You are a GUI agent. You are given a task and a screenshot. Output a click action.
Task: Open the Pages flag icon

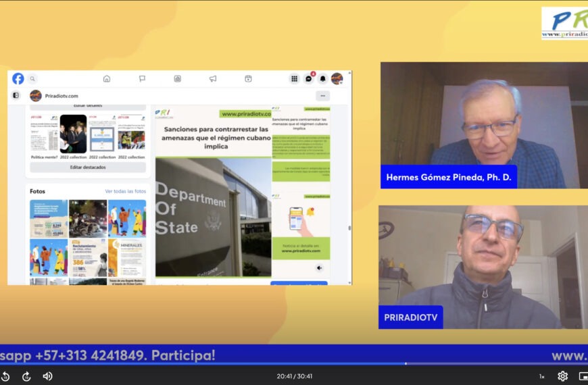point(142,79)
